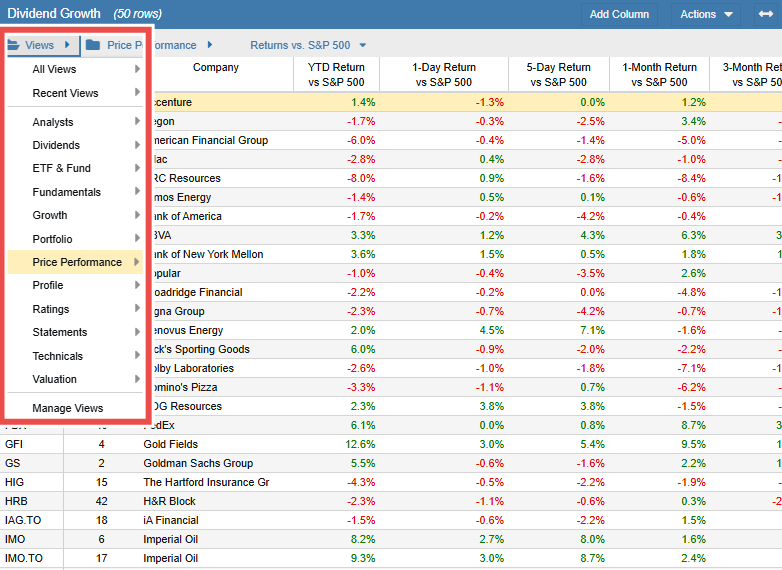Viewport: 782px width, 570px height.
Task: Open the ETF & Fund views submenu
Action: pos(75,168)
